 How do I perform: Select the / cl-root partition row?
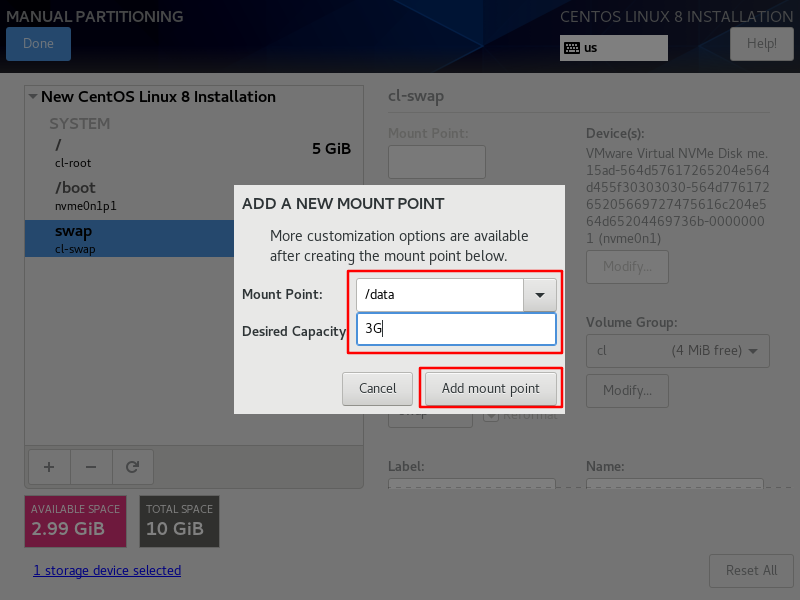194,154
